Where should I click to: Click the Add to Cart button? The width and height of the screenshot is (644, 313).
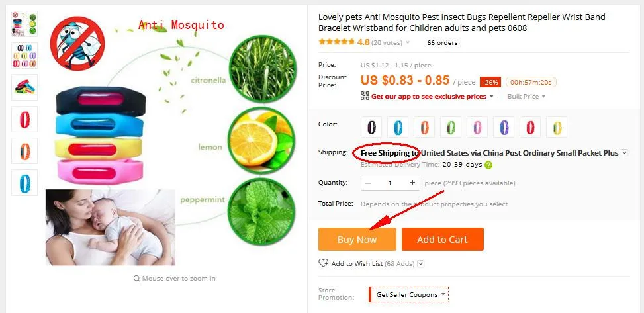click(x=443, y=240)
